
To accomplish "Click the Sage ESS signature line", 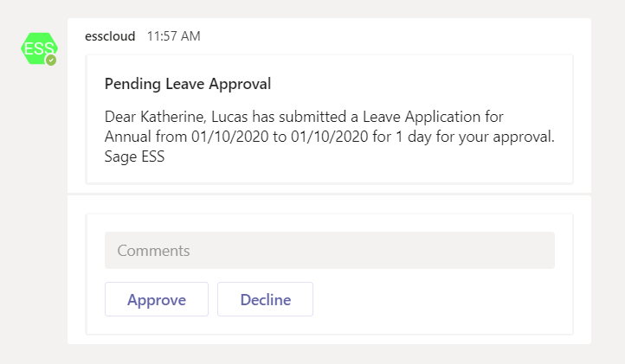I will (134, 156).
